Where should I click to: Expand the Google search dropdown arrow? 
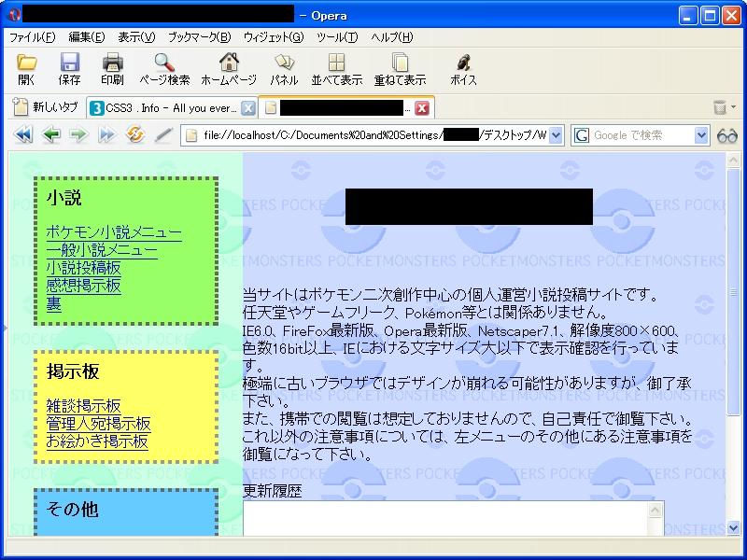[701, 135]
